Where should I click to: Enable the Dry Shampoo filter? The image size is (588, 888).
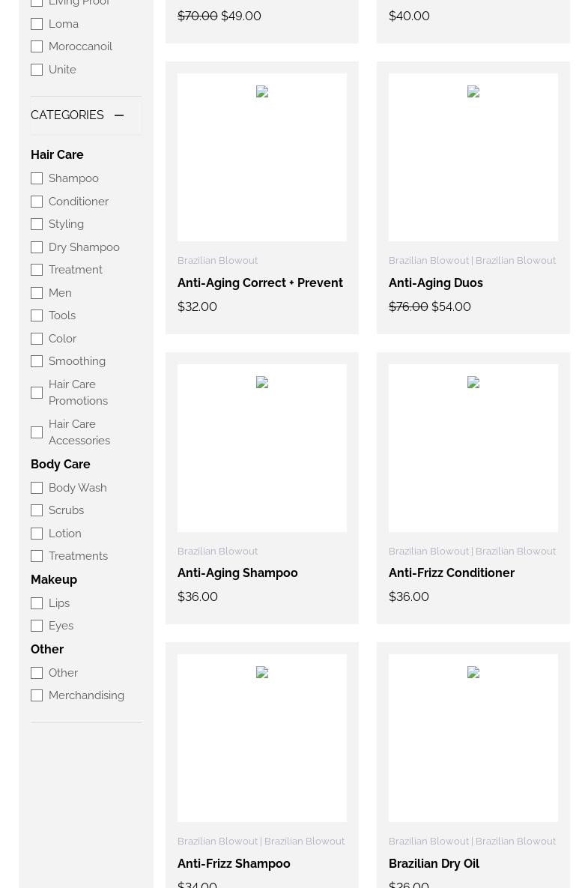click(37, 247)
